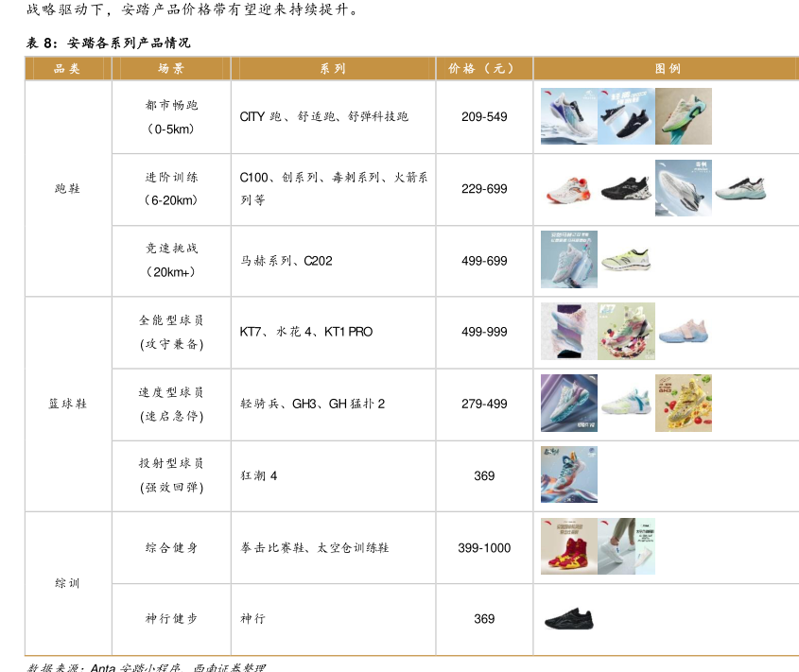The image size is (799, 672).
Task: Select the KT7、水花 4、KT1 PRO series cell
Action: pos(306,332)
